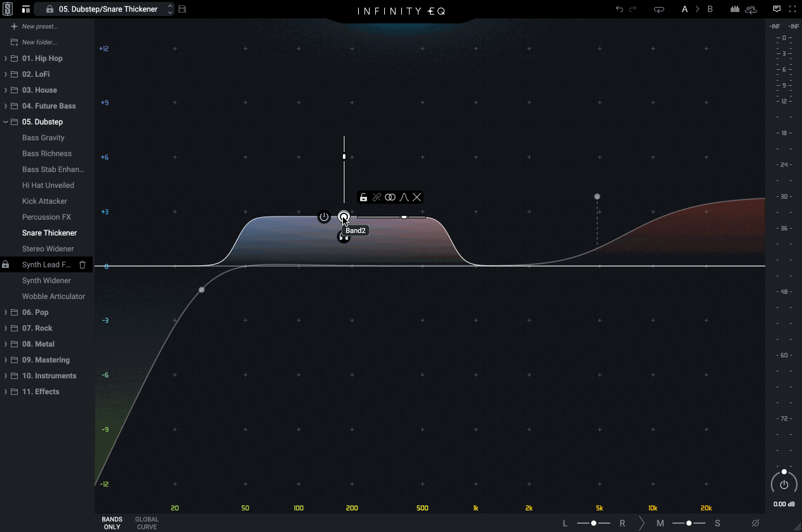Click the spectrum analyzer bars icon

(x=735, y=10)
